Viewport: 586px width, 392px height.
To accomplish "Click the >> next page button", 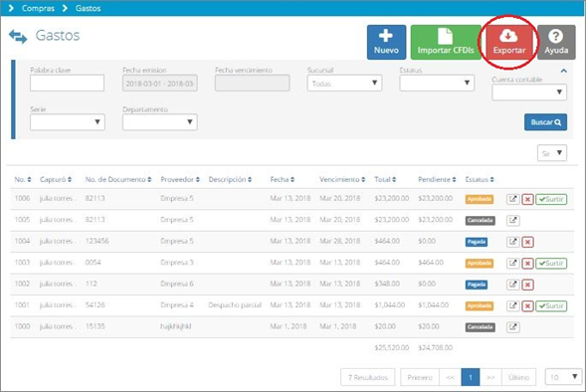I will [490, 377].
